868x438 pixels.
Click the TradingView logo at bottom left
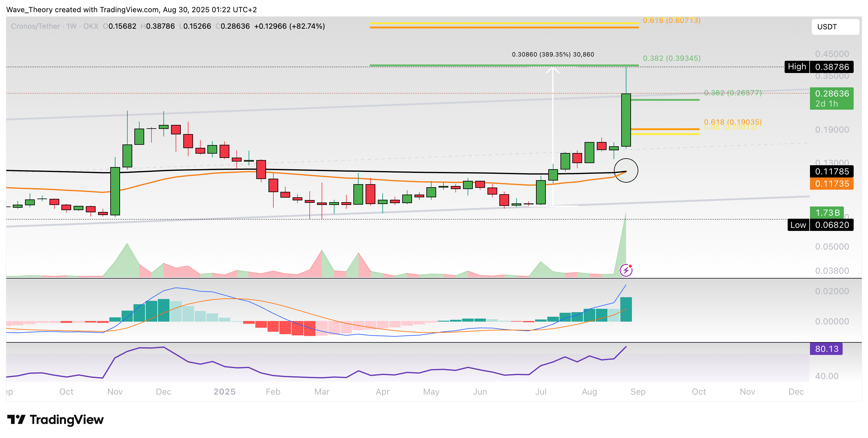(56, 419)
